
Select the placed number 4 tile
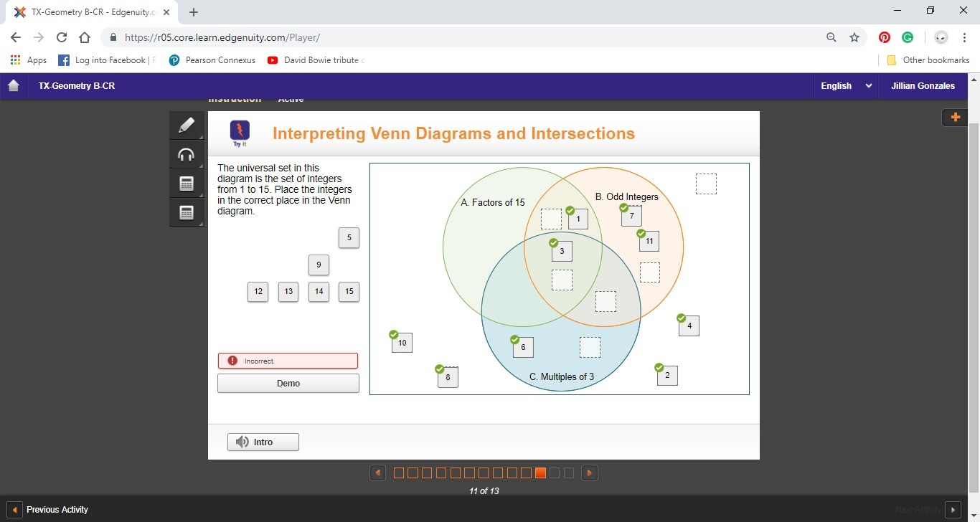tap(689, 326)
